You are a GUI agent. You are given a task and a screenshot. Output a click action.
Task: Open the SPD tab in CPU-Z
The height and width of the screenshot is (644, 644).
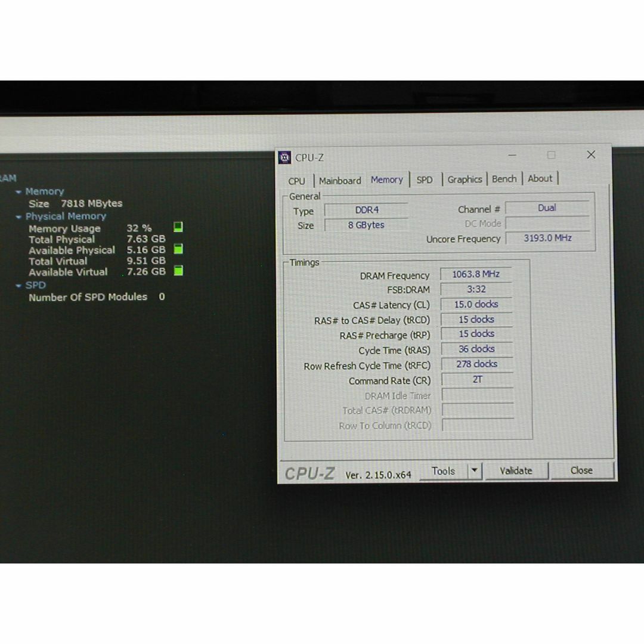[425, 180]
